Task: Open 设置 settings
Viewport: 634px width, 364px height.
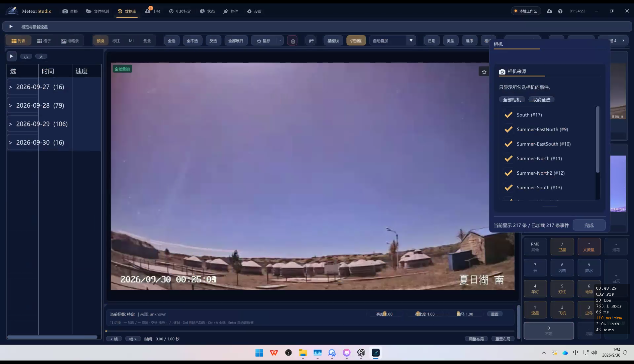Action: pos(254,11)
